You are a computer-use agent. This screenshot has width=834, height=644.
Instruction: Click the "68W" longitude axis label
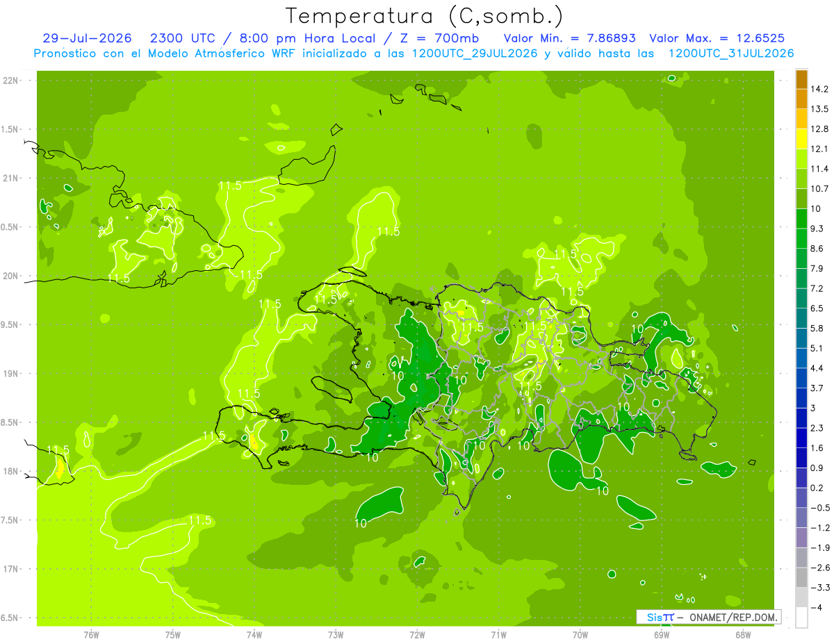tap(743, 635)
